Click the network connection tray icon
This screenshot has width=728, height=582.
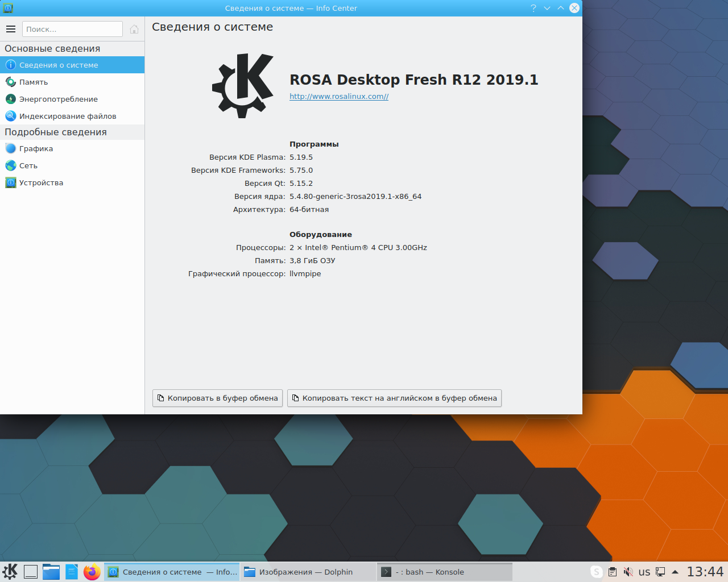[660, 572]
